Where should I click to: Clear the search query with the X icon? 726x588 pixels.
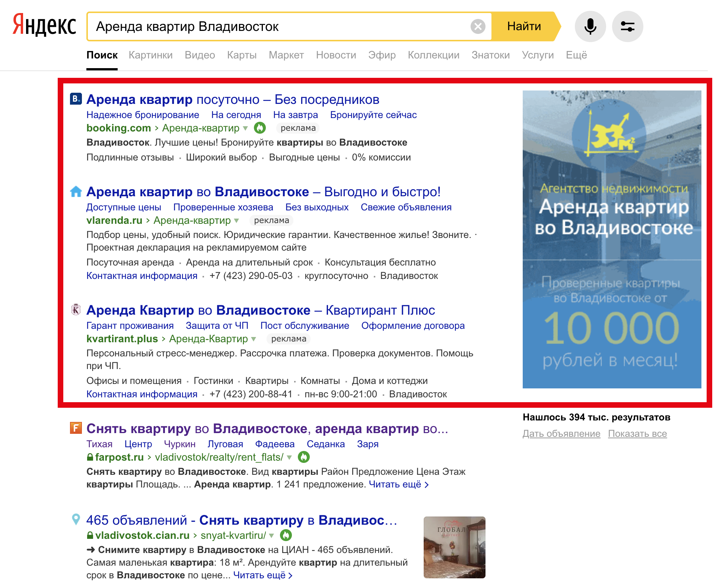click(x=478, y=26)
